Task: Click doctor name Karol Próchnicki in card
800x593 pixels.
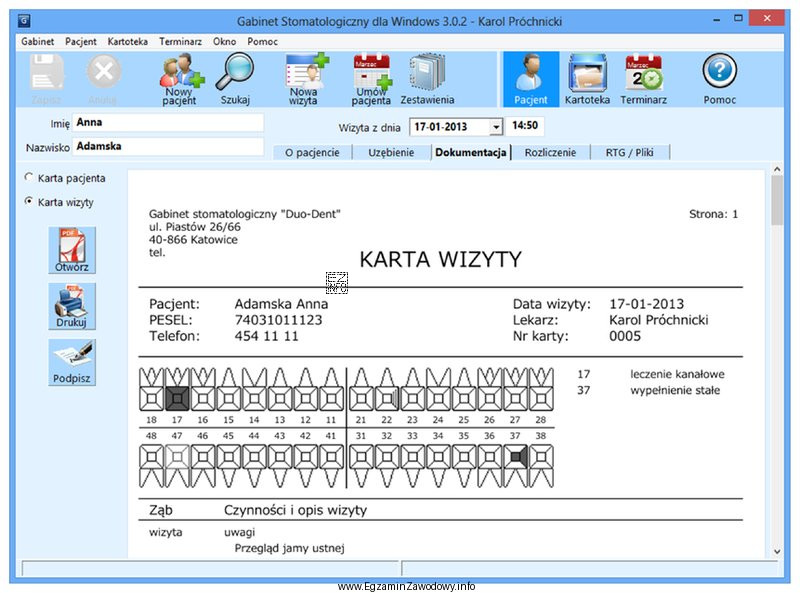Action: [x=659, y=320]
